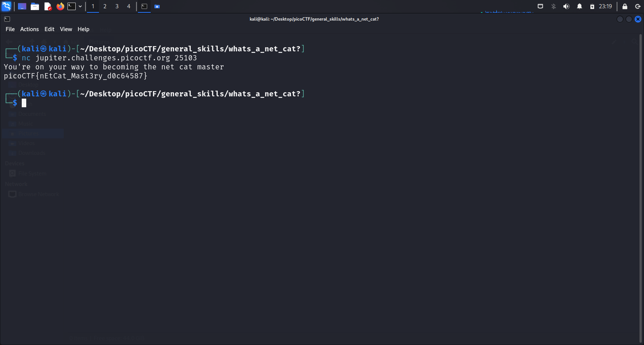Launch the file manager from panel
The width and height of the screenshot is (644, 345).
tap(35, 6)
